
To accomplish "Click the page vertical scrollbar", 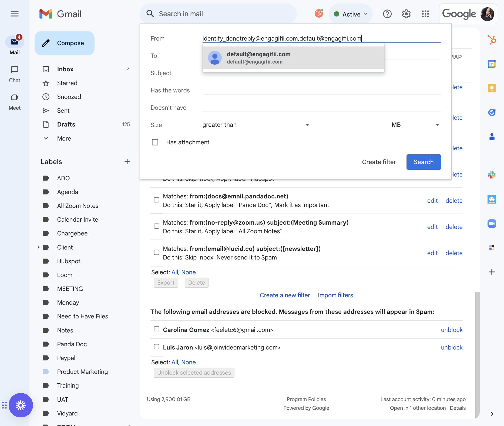I will pyautogui.click(x=477, y=355).
